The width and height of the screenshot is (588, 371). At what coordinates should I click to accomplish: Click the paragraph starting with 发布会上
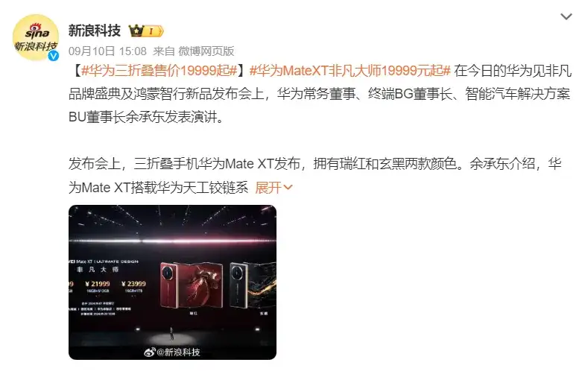315,175
